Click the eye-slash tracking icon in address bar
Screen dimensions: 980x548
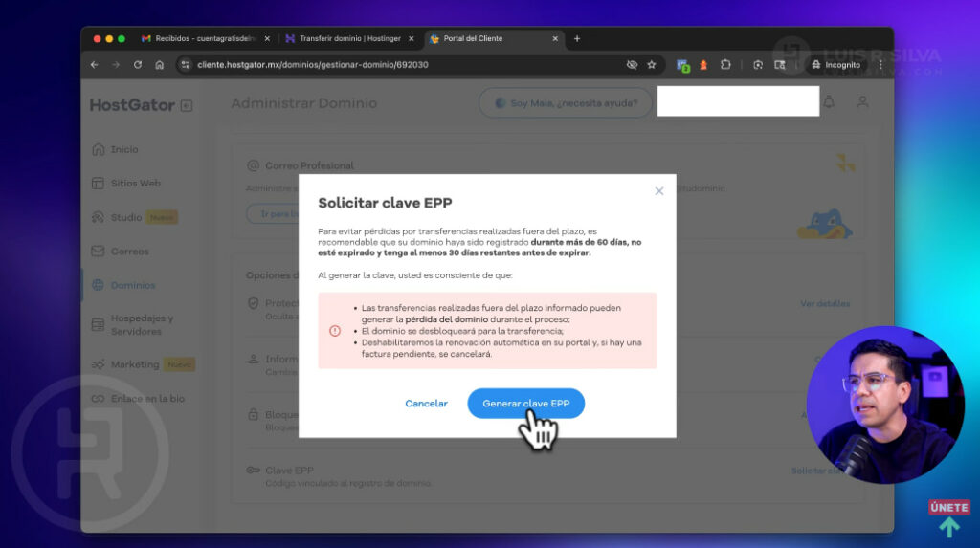click(632, 64)
